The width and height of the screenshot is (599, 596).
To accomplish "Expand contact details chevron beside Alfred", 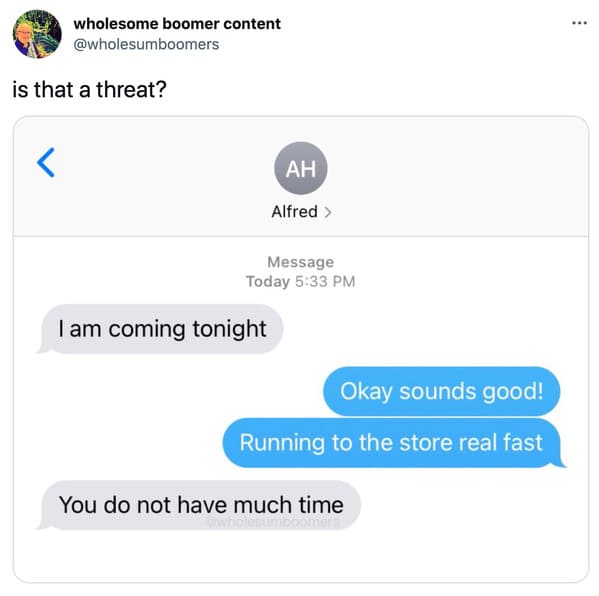I will [x=327, y=212].
